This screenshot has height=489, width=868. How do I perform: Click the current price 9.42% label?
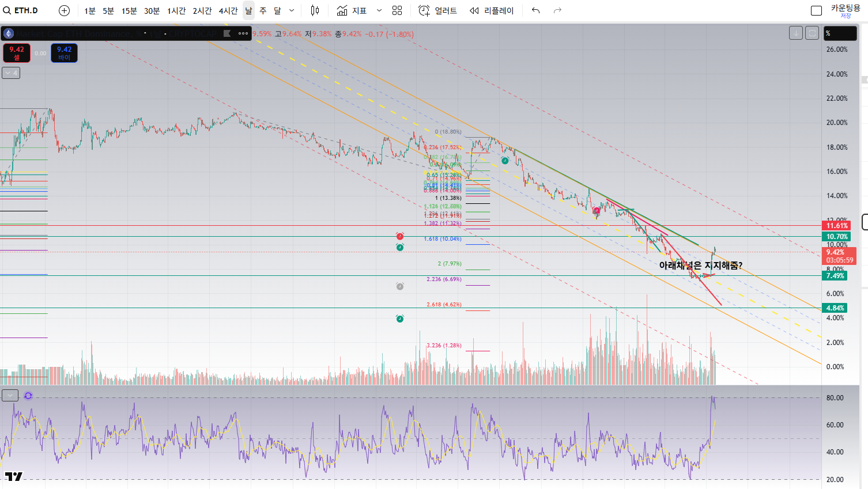pos(840,256)
